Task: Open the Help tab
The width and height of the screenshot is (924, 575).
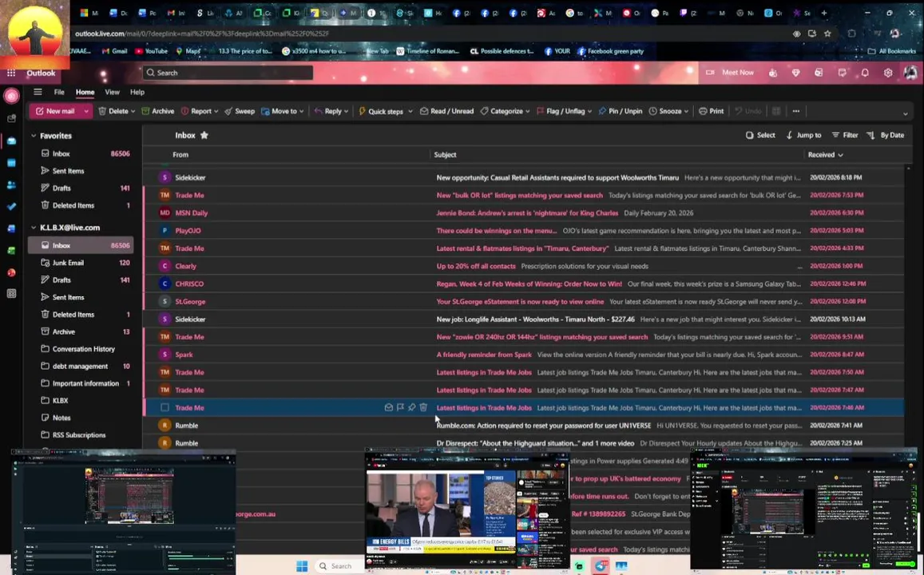Action: tap(137, 92)
